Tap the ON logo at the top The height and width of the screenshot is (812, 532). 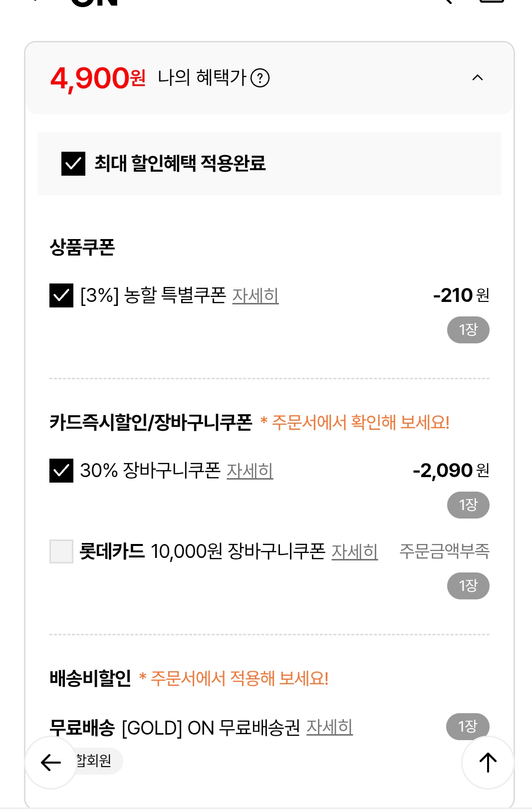[x=95, y=2]
